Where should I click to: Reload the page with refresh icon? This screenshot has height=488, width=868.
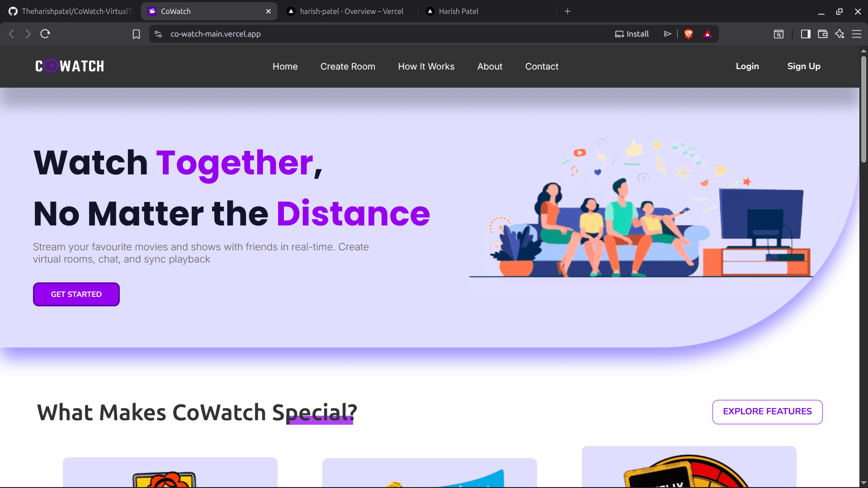click(x=45, y=34)
